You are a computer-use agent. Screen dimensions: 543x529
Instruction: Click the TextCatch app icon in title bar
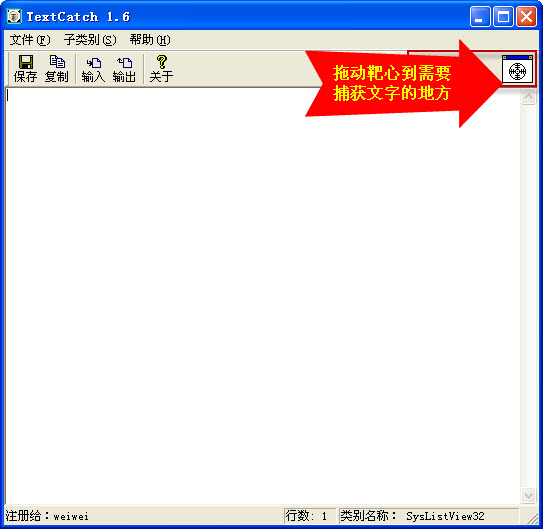click(x=14, y=16)
